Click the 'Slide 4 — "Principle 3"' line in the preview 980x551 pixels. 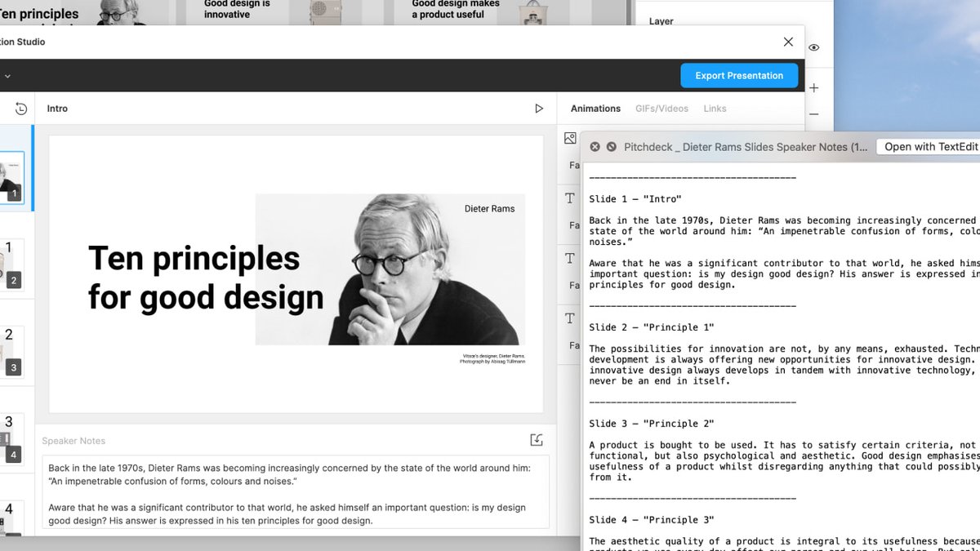pos(651,520)
